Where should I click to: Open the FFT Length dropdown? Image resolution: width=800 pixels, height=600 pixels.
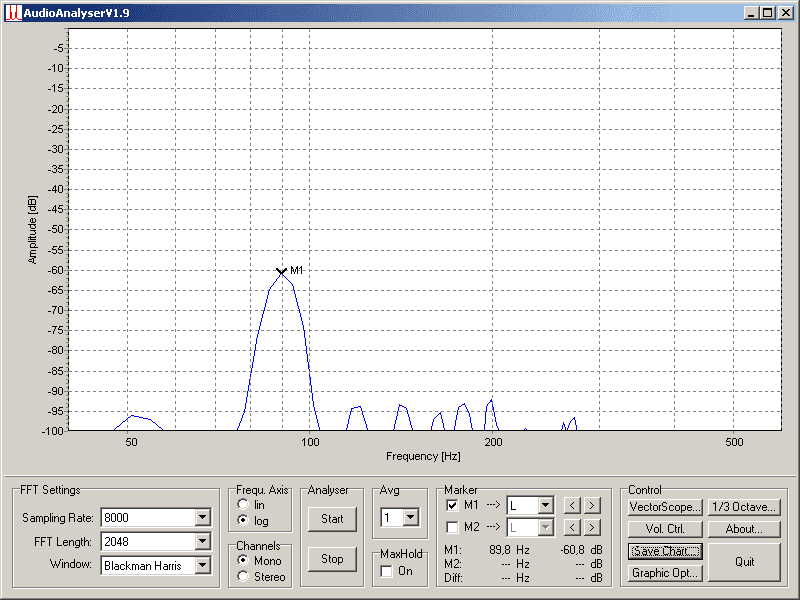click(x=203, y=541)
